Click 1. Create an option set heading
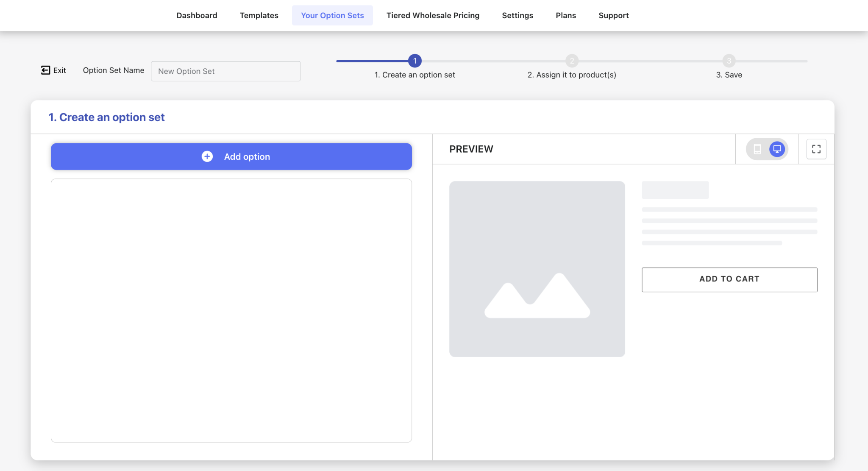This screenshot has height=471, width=868. [106, 117]
